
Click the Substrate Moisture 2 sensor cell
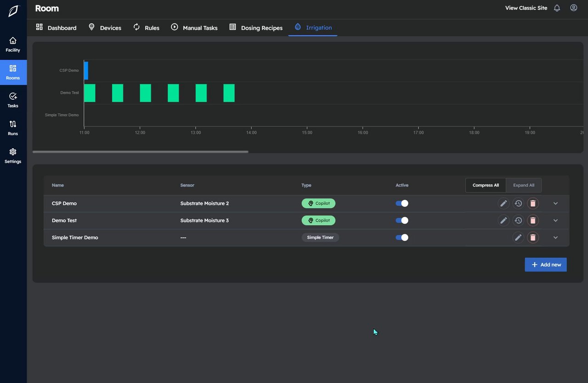coord(204,203)
